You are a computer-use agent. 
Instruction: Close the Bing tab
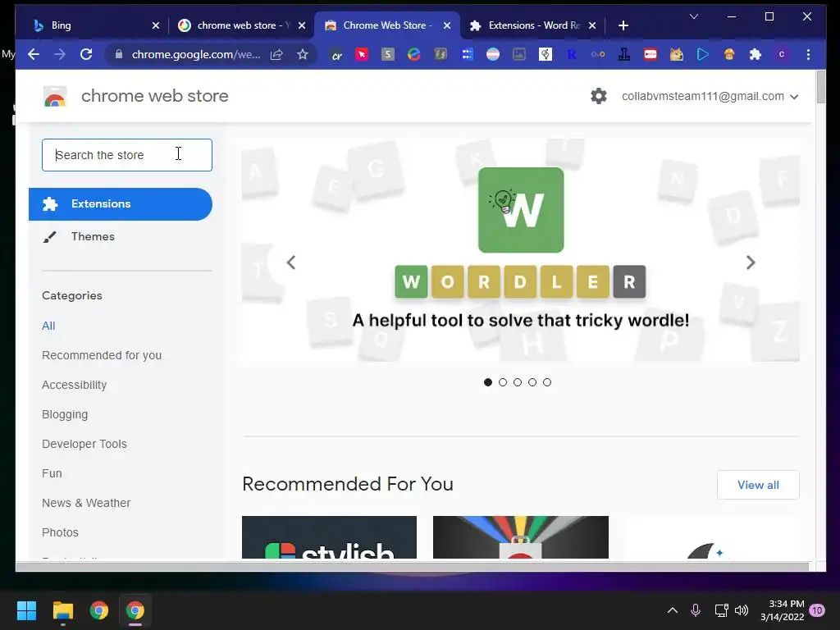(x=156, y=25)
